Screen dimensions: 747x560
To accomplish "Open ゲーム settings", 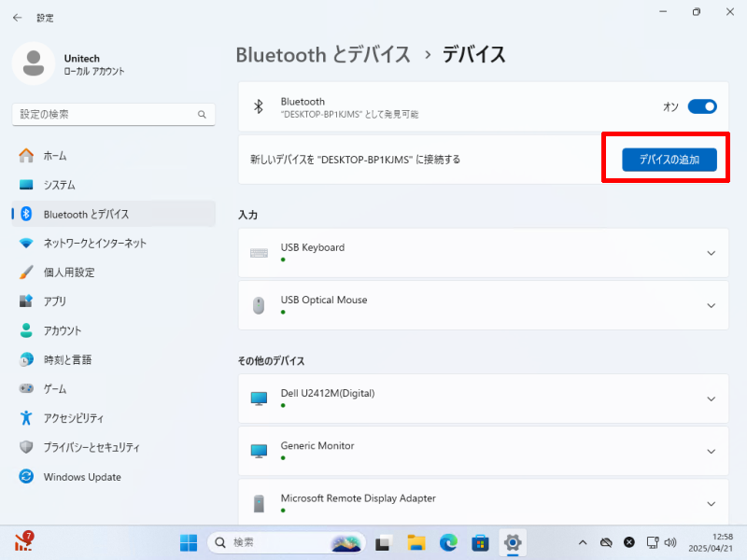I will pyautogui.click(x=113, y=388).
